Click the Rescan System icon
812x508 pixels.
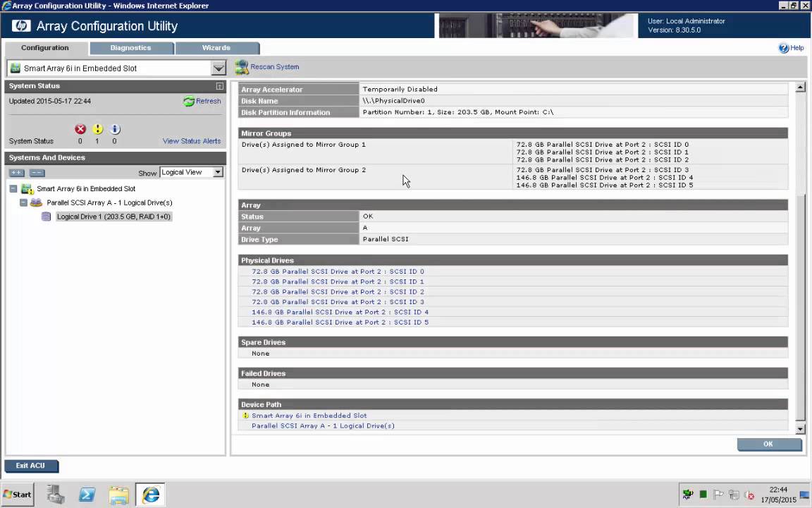tap(241, 67)
